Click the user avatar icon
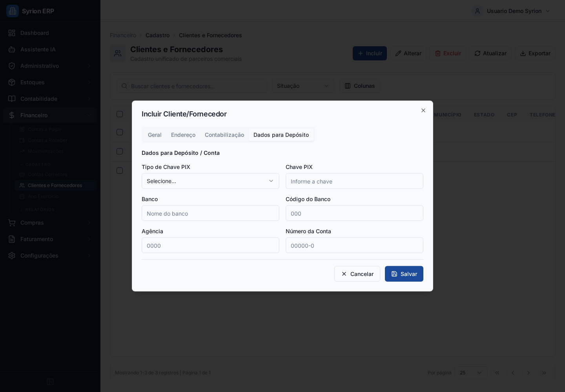The width and height of the screenshot is (565, 392). [478, 11]
